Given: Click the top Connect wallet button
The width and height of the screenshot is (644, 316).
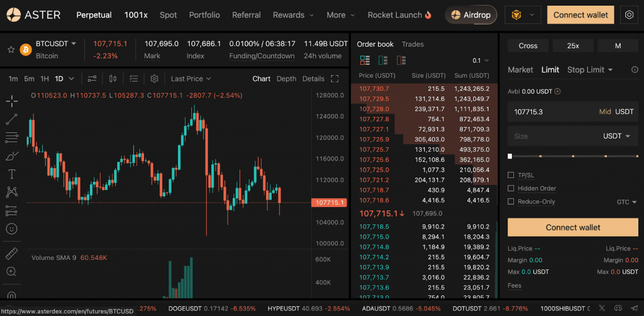Looking at the screenshot, I should pyautogui.click(x=580, y=14).
